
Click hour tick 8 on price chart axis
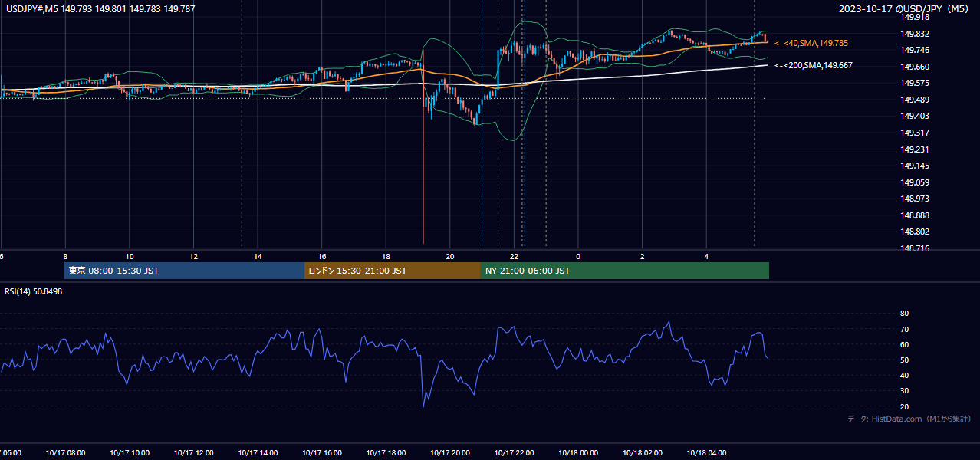coord(65,257)
